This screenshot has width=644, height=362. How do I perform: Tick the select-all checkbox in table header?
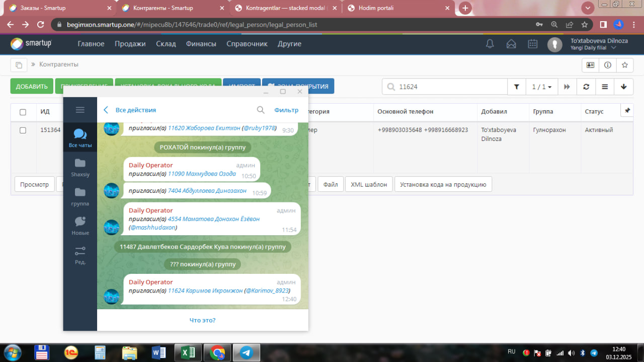[x=23, y=112]
